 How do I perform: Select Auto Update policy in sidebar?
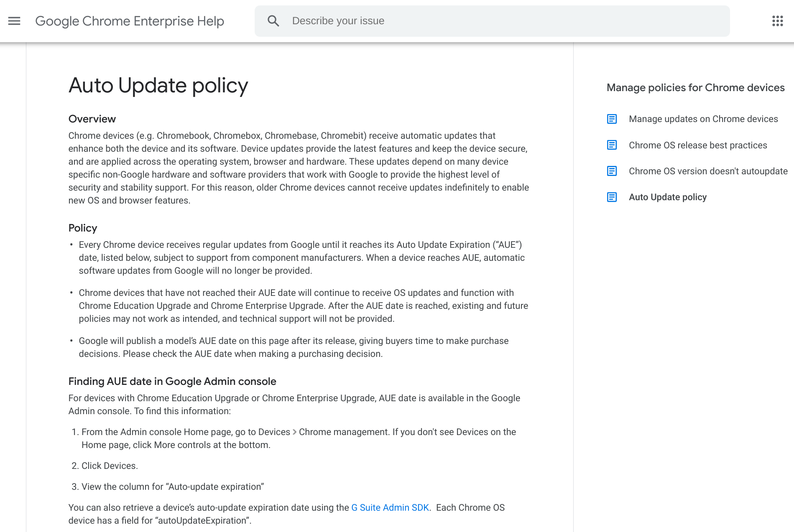668,197
